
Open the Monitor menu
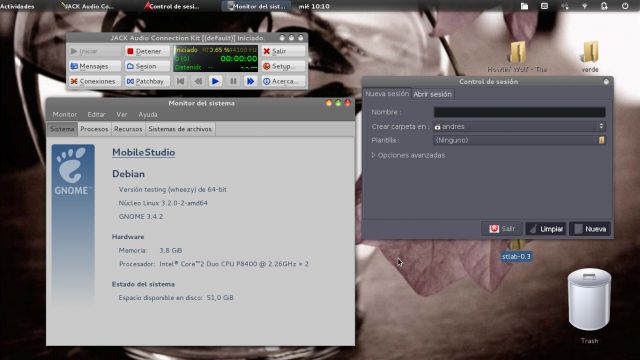[64, 115]
